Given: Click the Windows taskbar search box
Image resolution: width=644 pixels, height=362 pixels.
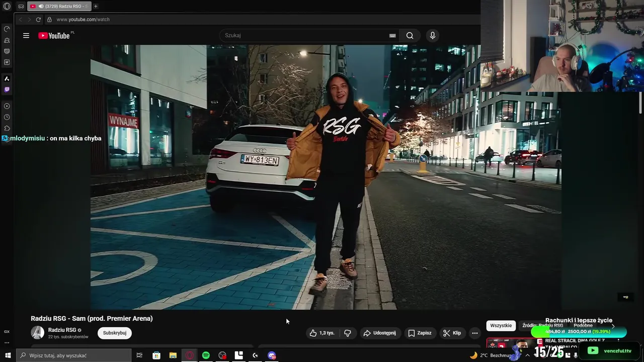Looking at the screenshot, I should [74, 355].
